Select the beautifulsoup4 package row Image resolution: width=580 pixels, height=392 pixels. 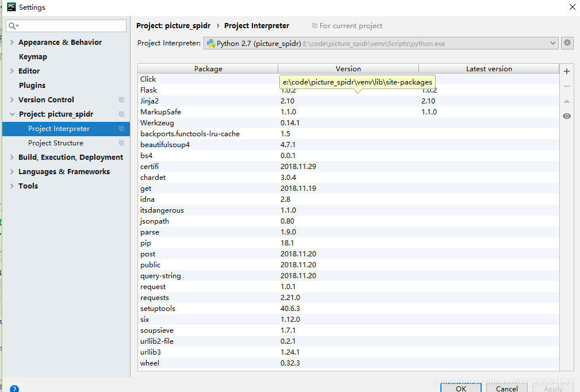pos(348,145)
